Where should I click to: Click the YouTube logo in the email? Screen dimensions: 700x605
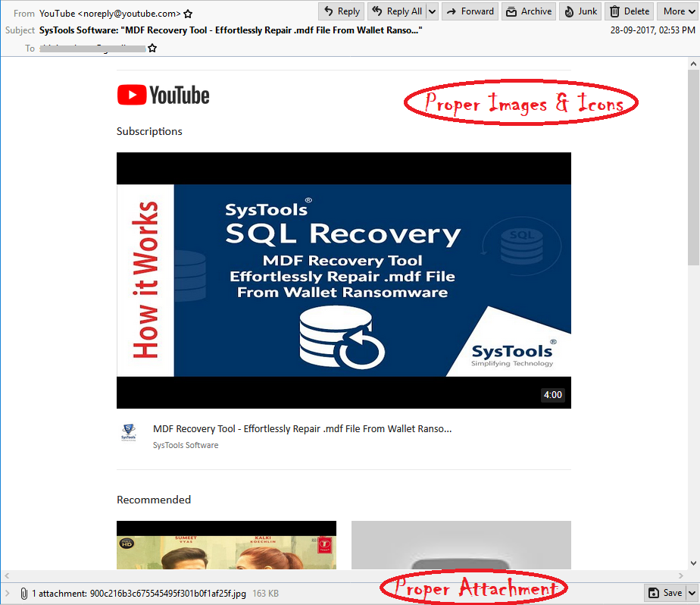164,96
